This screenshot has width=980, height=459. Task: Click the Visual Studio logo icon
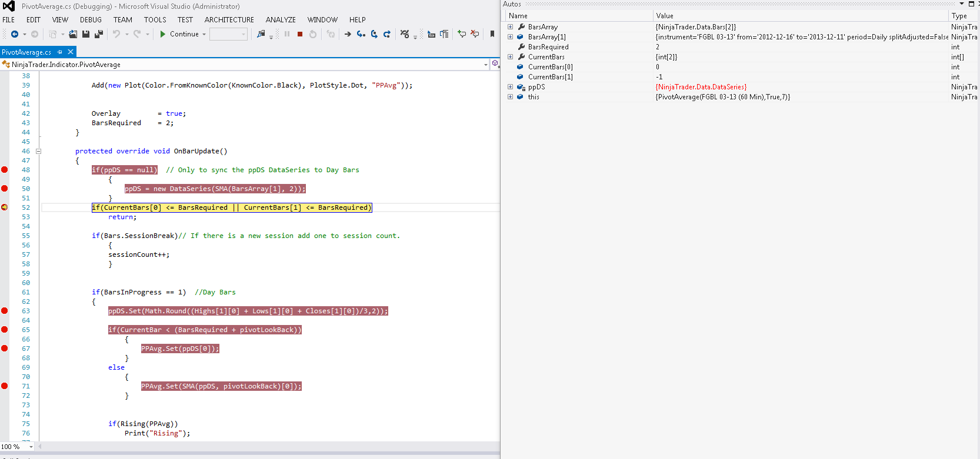(9, 6)
